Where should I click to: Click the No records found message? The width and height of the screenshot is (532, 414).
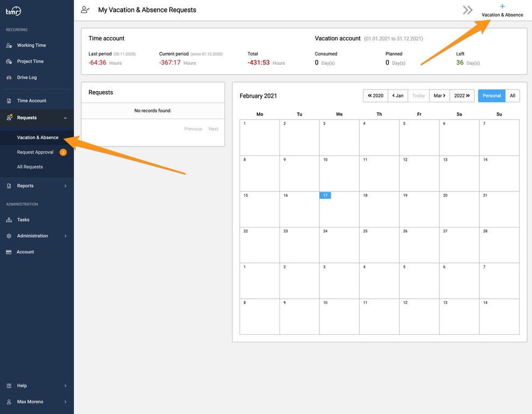coord(153,111)
